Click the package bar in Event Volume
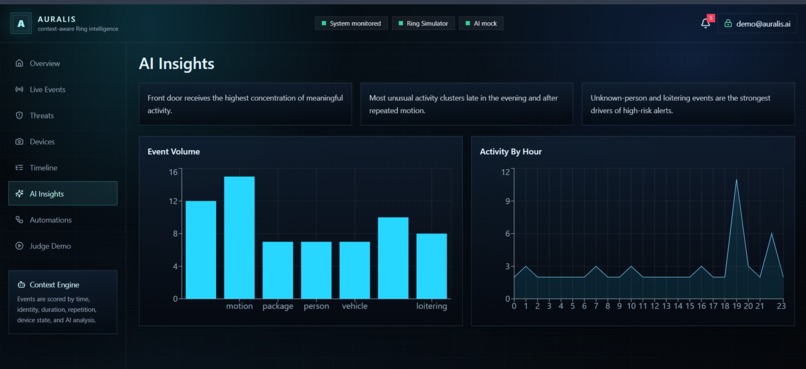The image size is (806, 369). point(278,270)
